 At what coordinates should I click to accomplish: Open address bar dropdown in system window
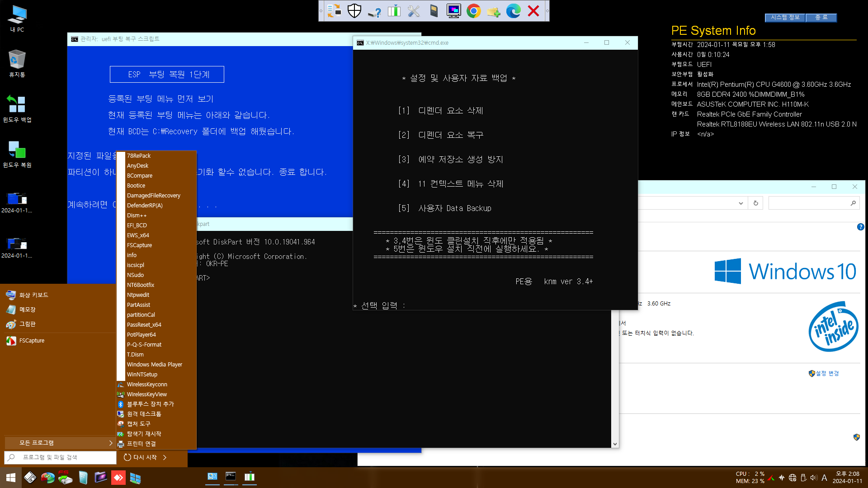coord(741,203)
